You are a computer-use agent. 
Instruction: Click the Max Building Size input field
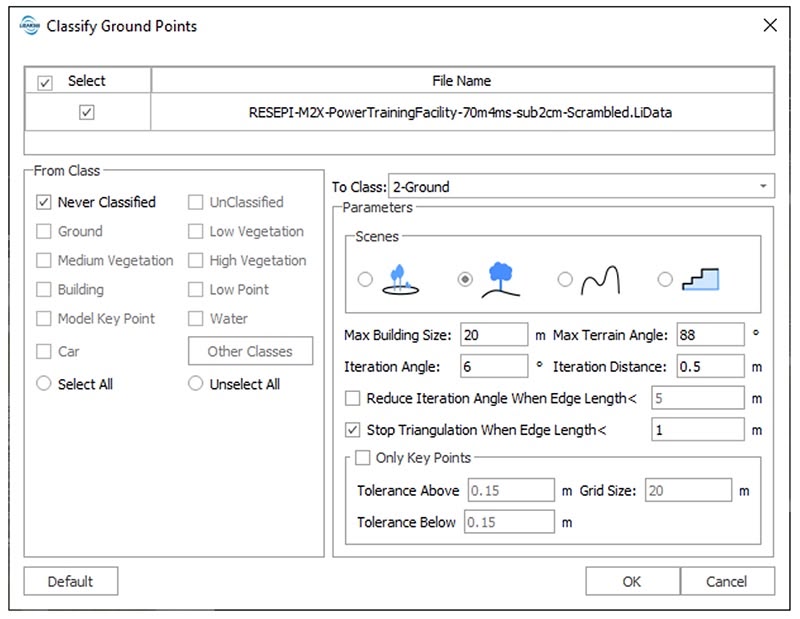(x=494, y=334)
